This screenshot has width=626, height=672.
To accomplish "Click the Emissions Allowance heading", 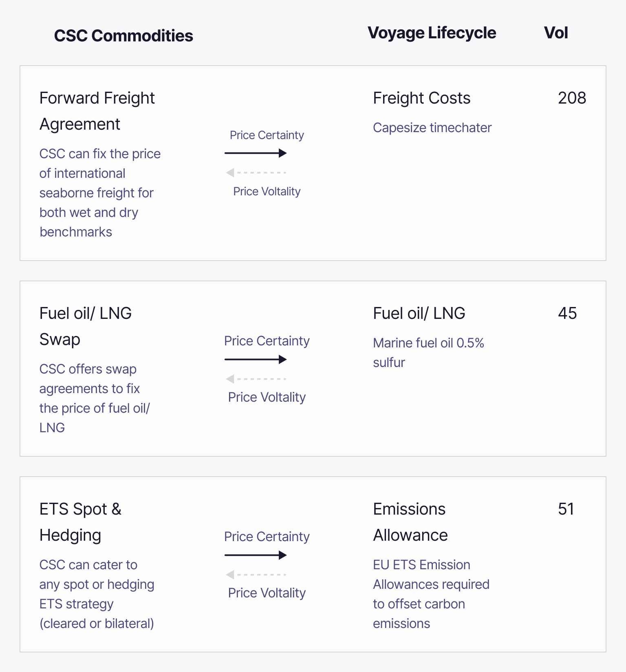I will tap(410, 522).
